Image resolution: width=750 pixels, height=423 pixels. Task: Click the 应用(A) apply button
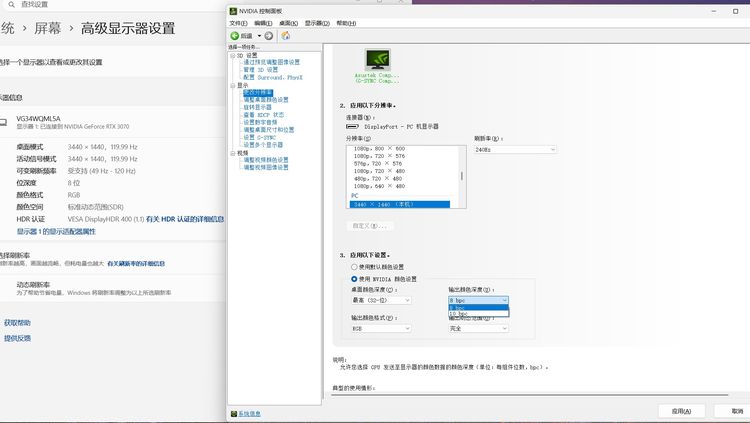(681, 411)
